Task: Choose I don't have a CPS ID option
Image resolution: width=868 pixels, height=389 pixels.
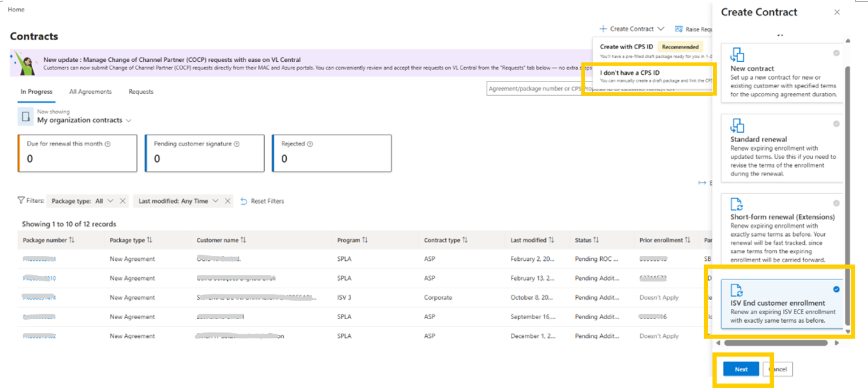Action: 652,76
